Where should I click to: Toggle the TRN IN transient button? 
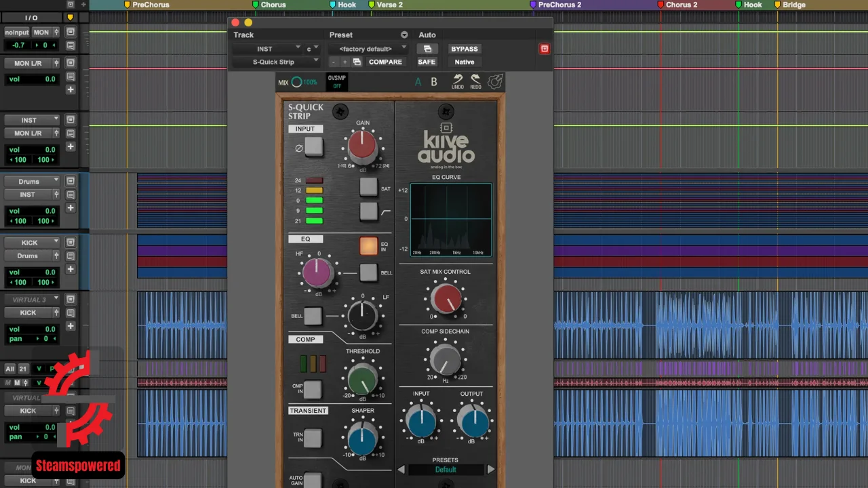coord(313,439)
